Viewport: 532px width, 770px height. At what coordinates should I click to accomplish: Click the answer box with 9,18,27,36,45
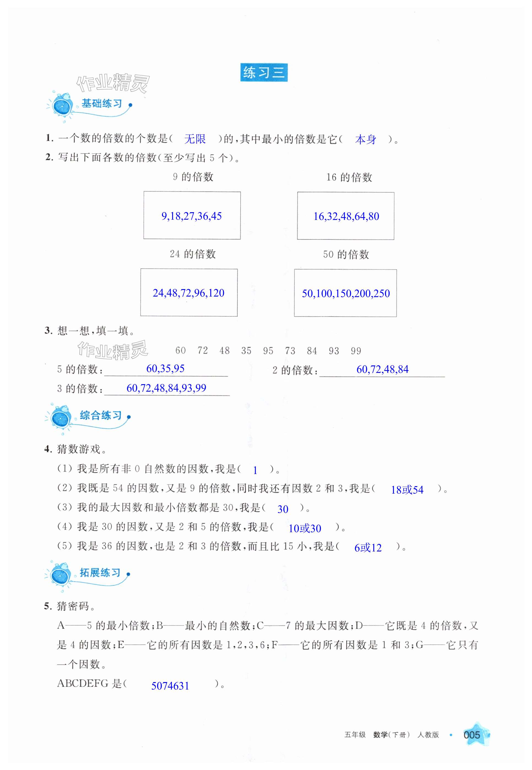[x=192, y=215]
